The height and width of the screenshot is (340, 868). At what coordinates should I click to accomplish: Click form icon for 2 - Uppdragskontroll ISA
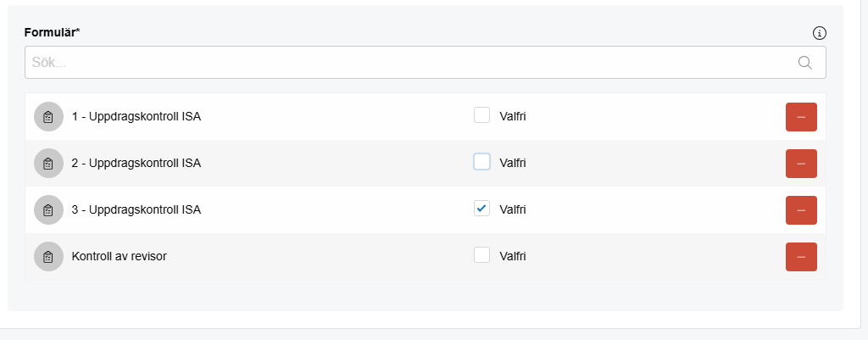pos(48,164)
